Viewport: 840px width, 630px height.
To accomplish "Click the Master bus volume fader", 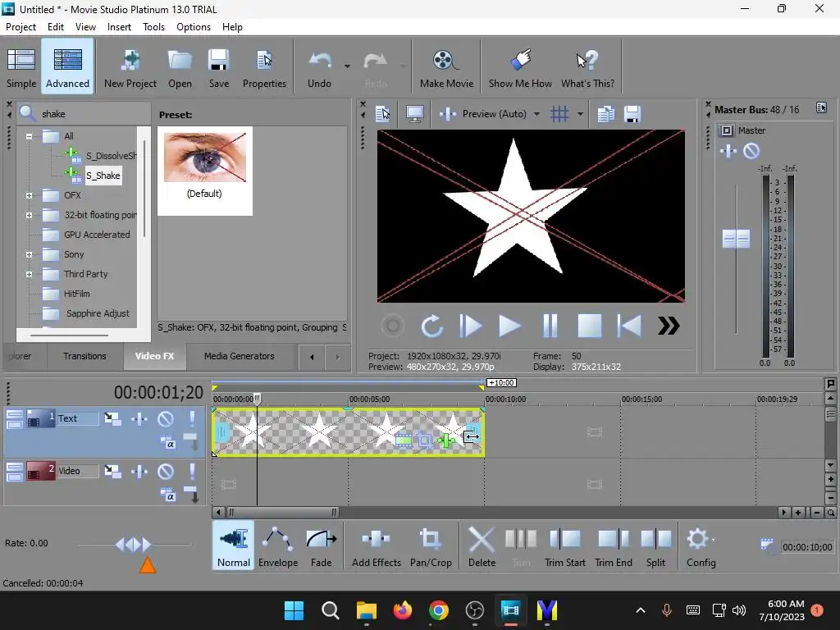I will (x=736, y=239).
